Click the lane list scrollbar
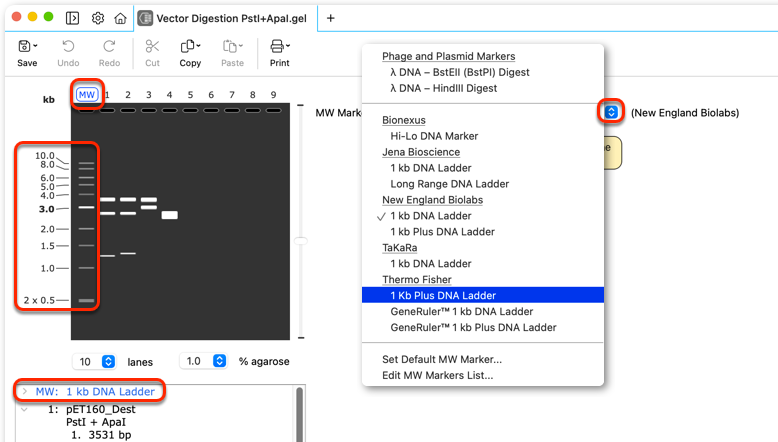778x442 pixels. point(299,414)
